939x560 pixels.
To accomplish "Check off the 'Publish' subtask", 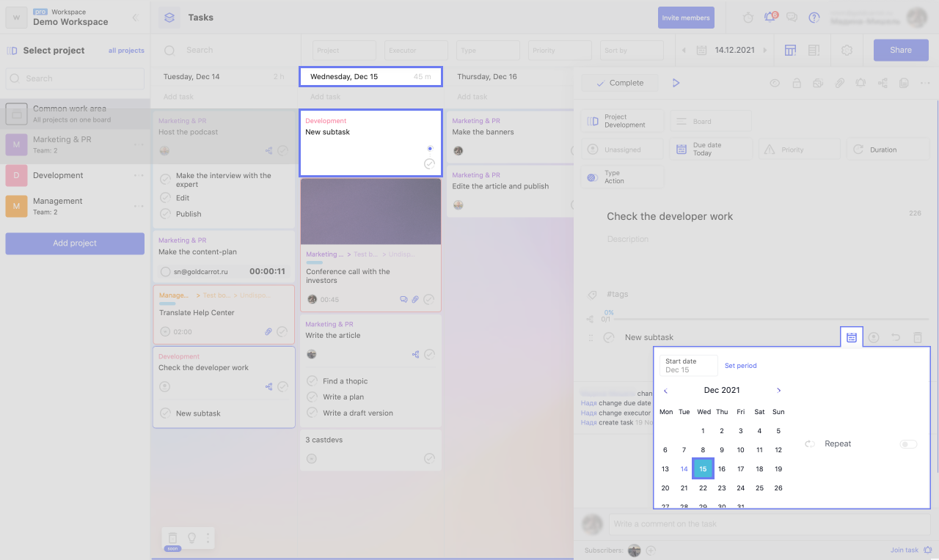I will 166,214.
